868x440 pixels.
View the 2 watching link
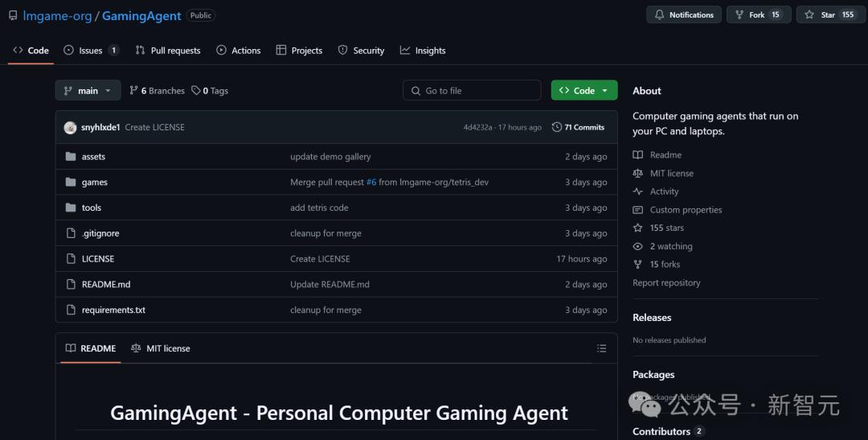tap(662, 247)
